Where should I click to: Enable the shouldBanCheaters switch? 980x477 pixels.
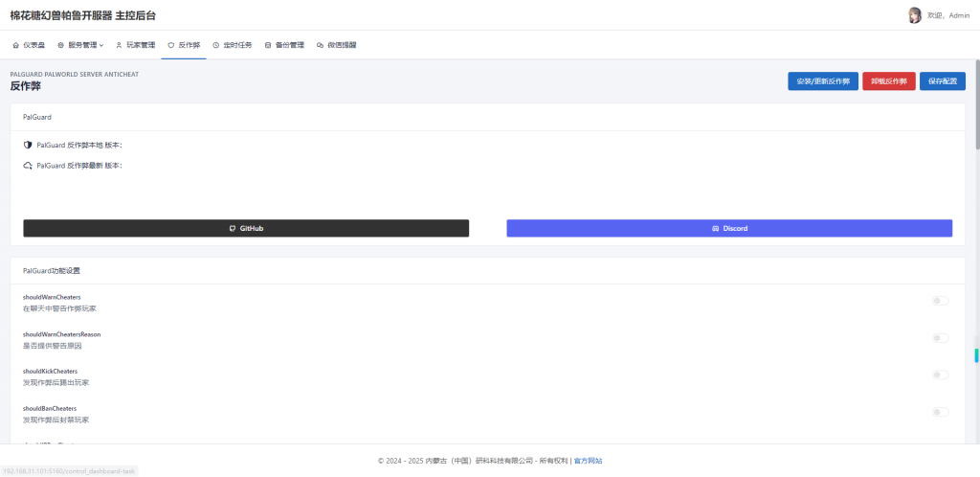click(x=940, y=412)
